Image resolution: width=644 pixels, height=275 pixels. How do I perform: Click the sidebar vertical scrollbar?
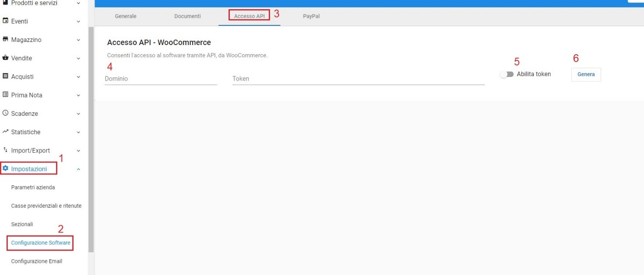click(x=91, y=139)
